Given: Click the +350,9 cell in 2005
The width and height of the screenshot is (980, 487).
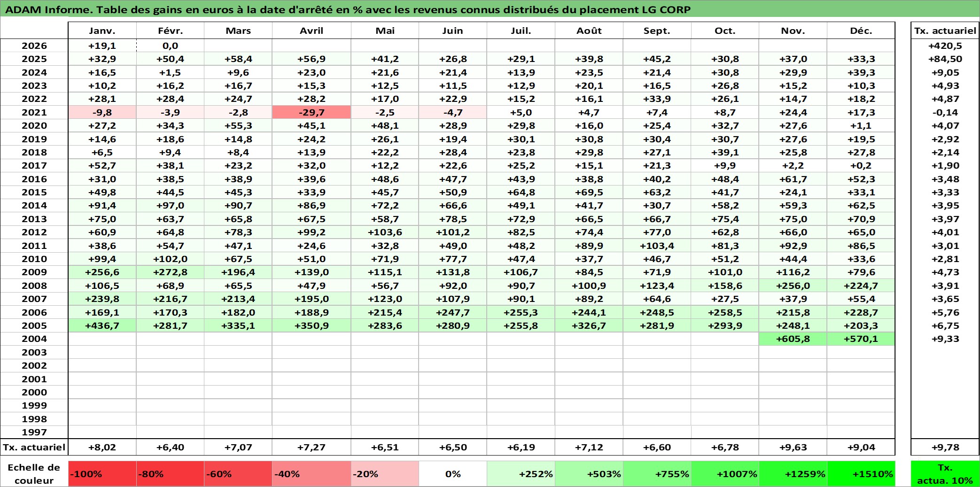Looking at the screenshot, I should point(311,325).
